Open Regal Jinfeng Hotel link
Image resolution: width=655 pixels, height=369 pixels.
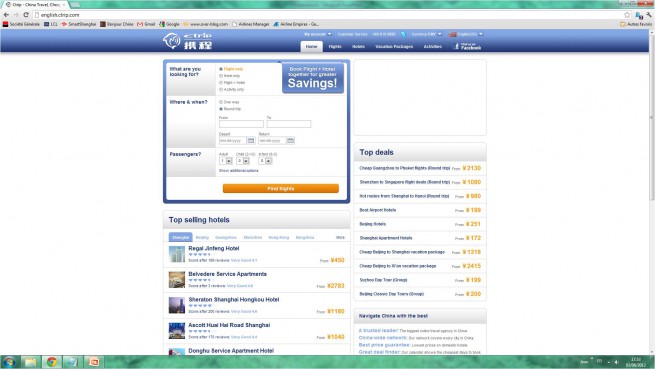[x=213, y=248]
